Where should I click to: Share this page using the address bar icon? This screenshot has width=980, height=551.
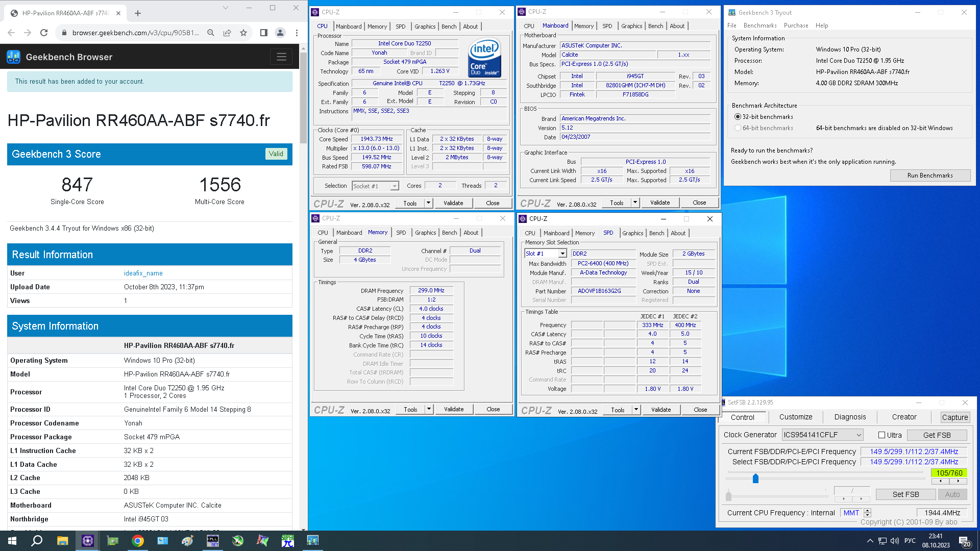(x=227, y=33)
